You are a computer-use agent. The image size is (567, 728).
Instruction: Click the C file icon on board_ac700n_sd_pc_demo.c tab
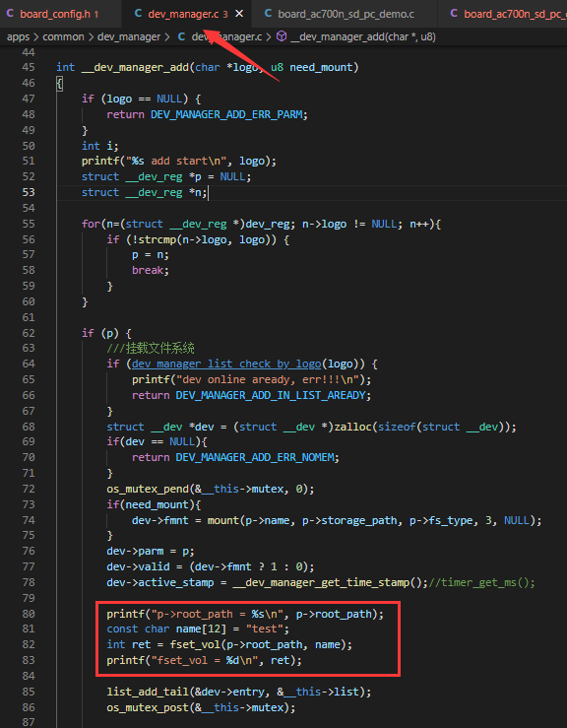coord(268,14)
